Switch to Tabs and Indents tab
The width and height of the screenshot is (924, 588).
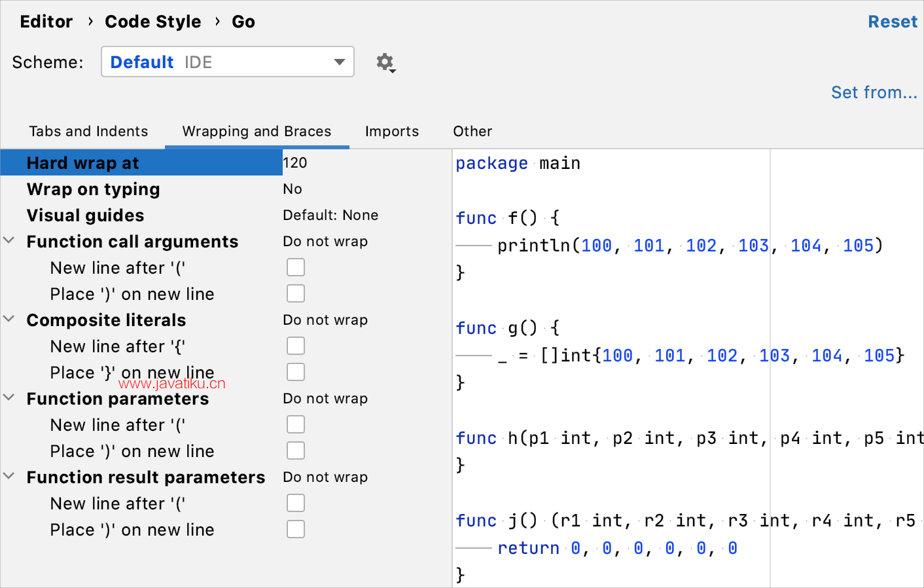tap(88, 131)
